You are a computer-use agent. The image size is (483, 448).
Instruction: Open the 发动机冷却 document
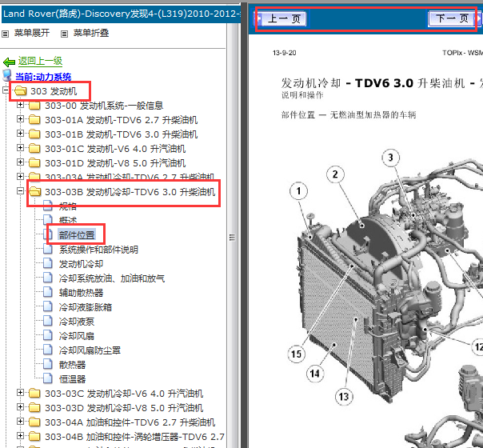tap(81, 264)
